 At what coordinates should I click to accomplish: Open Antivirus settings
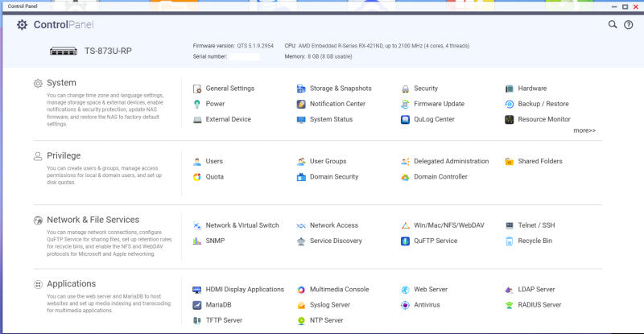(x=420, y=305)
